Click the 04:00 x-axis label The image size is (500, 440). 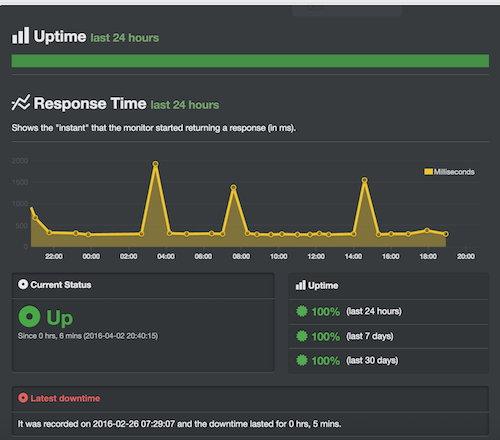[166, 256]
